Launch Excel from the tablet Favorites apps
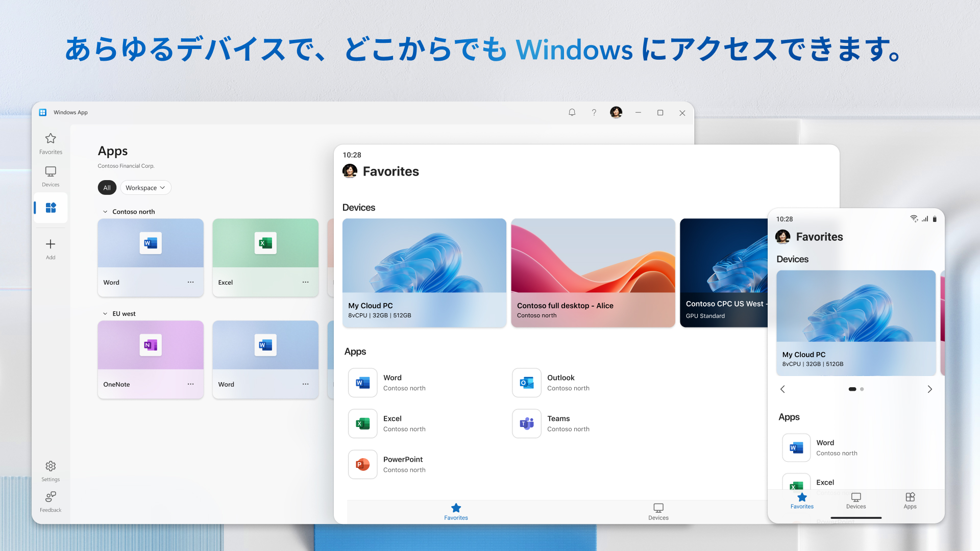The height and width of the screenshot is (551, 980). (363, 423)
